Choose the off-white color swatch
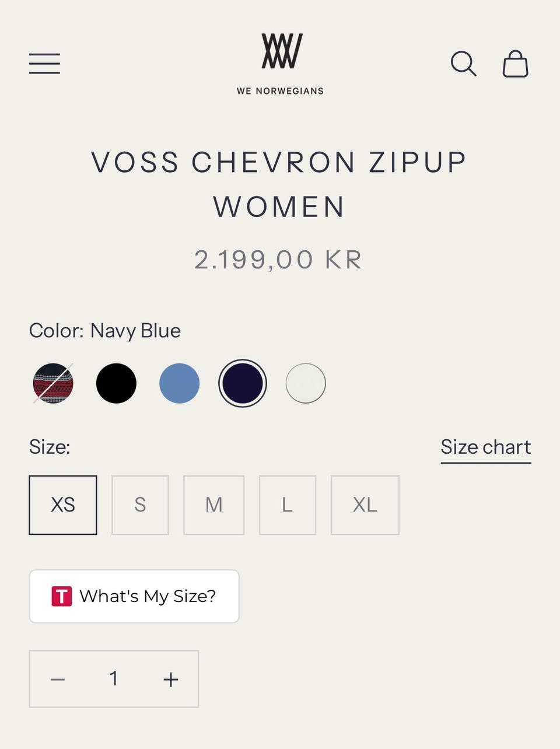560x749 pixels. [306, 383]
